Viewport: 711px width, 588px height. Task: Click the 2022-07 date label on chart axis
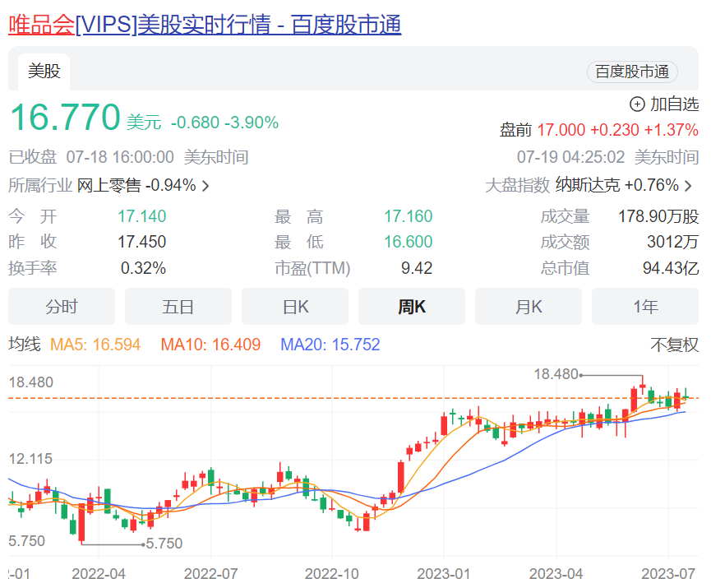(211, 574)
